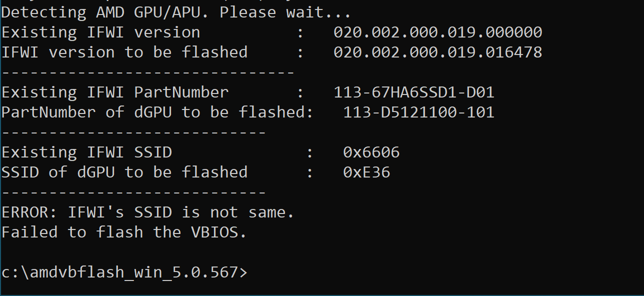
Task: Click the existing PartNumber 113-67HA6SSD1-D01
Action: [x=414, y=92]
